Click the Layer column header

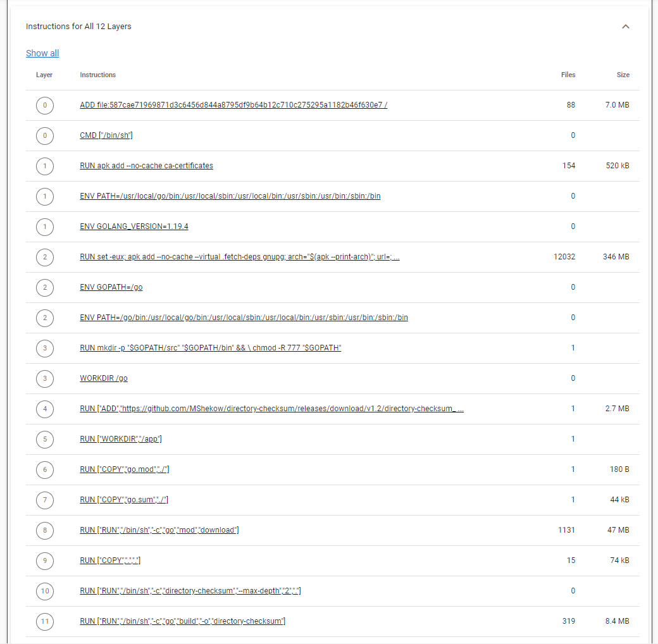point(44,75)
